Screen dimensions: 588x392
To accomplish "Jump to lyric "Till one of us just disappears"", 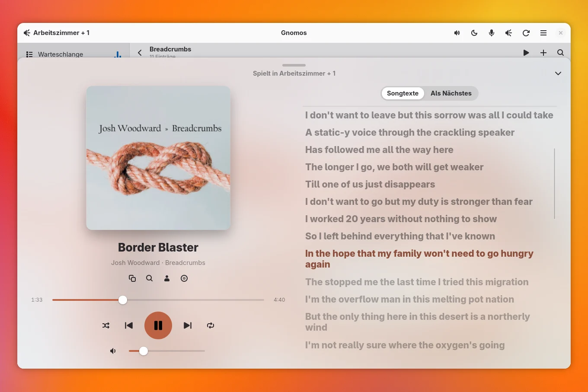I will (x=370, y=185).
